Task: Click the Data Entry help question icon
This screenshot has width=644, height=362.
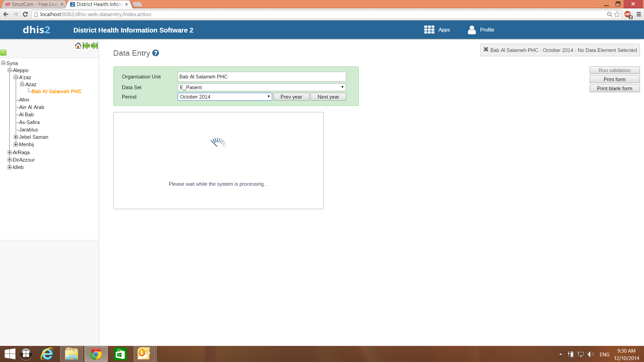Action: tap(156, 53)
